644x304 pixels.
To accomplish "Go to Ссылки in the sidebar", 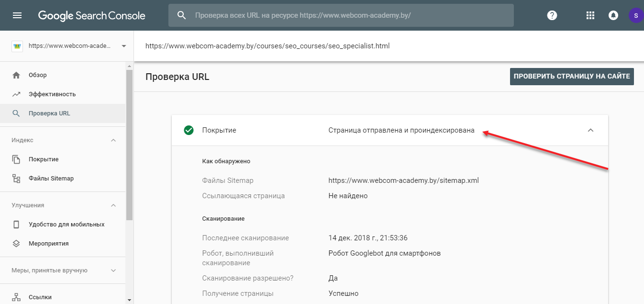I will click(40, 297).
